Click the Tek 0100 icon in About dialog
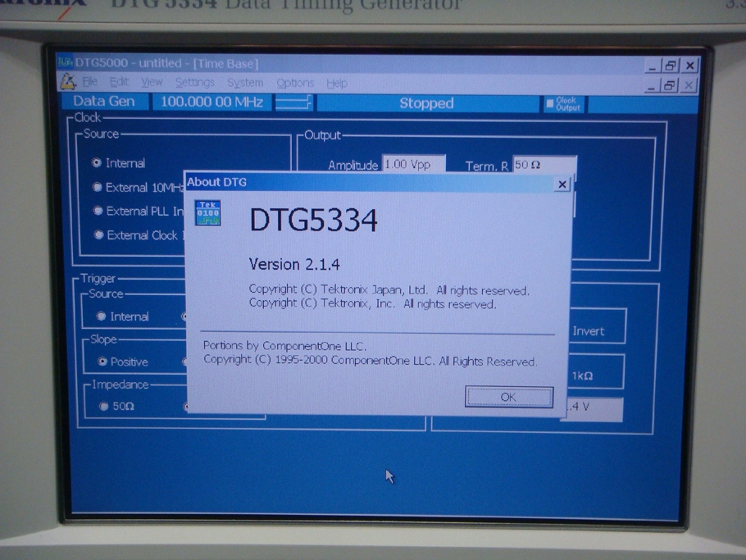This screenshot has height=560, width=746. click(x=208, y=212)
